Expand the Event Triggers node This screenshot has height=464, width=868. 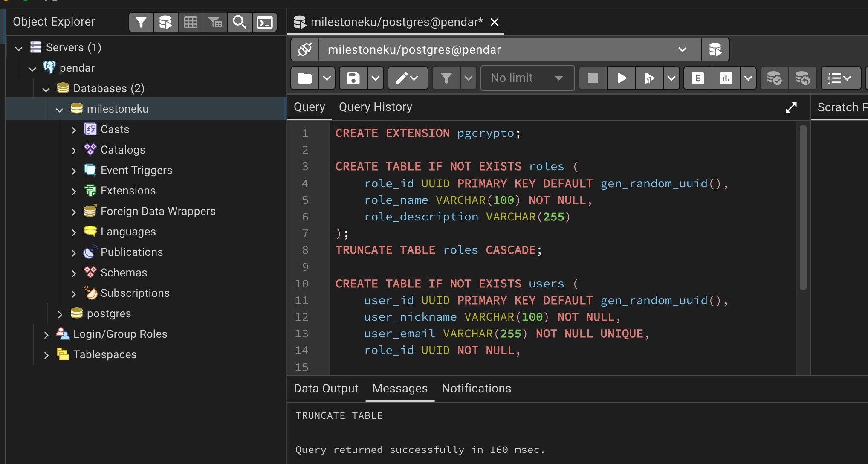click(x=73, y=171)
